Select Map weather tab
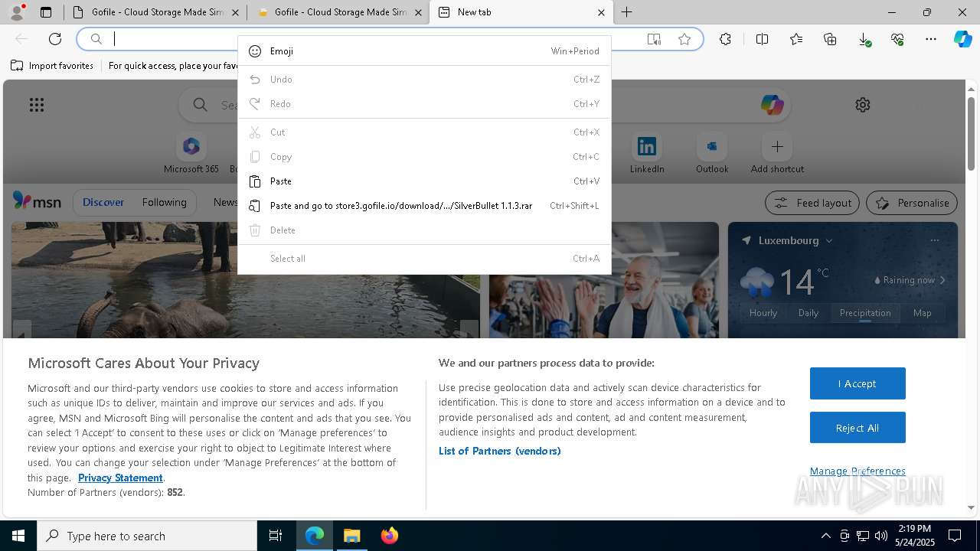 (x=922, y=313)
